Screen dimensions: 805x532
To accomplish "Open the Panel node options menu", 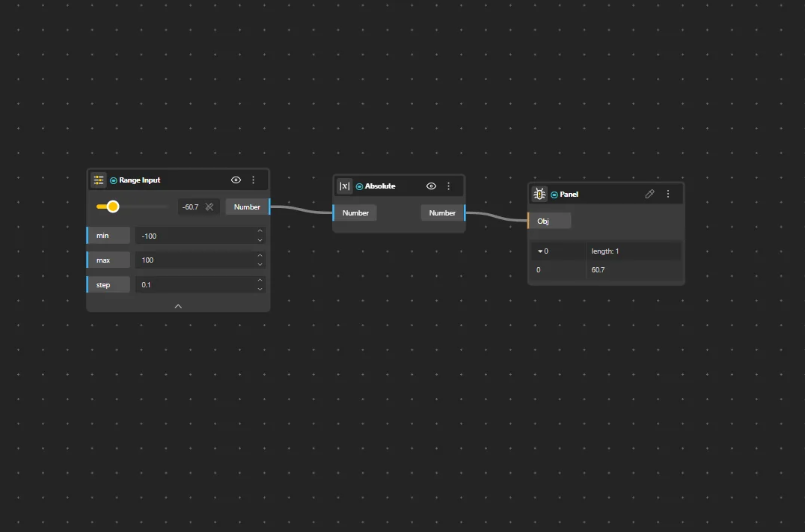I will point(668,194).
